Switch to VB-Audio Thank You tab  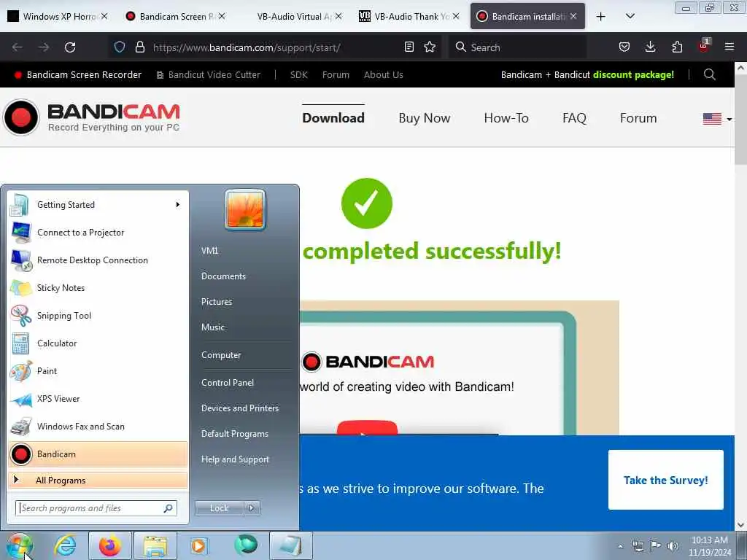pyautogui.click(x=409, y=17)
